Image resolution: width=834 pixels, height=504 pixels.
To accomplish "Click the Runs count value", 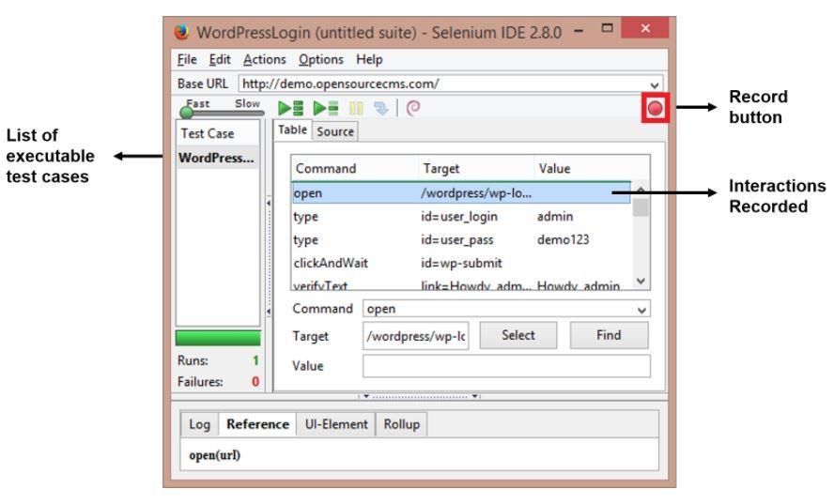I will pos(255,360).
